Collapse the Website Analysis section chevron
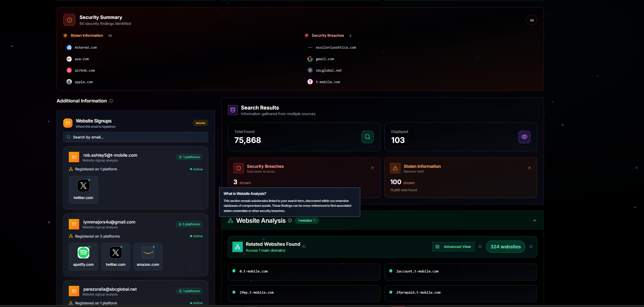This screenshot has width=644, height=307. tap(535, 221)
